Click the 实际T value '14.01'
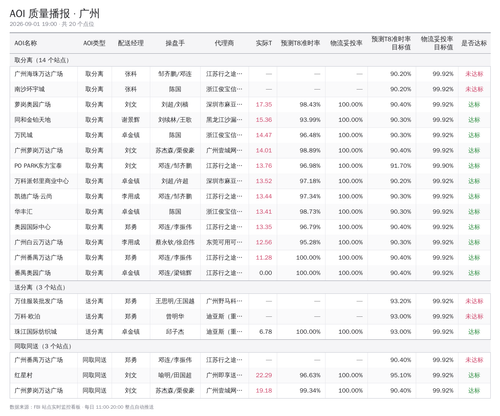 264,151
